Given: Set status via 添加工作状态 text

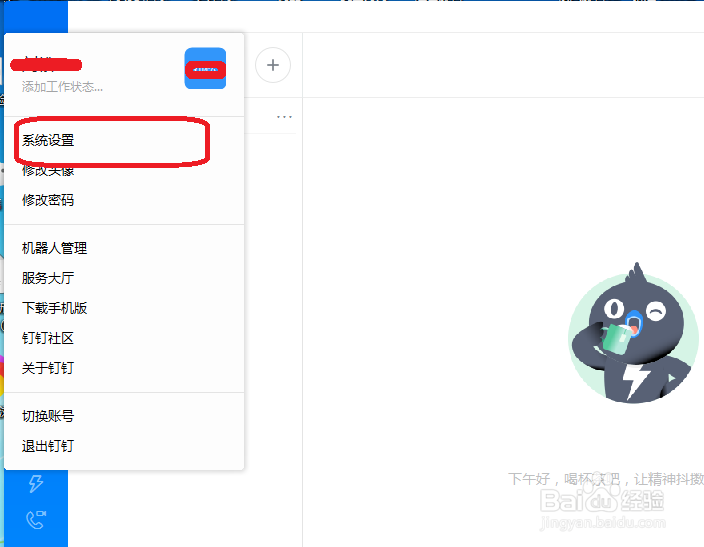Looking at the screenshot, I should (62, 87).
